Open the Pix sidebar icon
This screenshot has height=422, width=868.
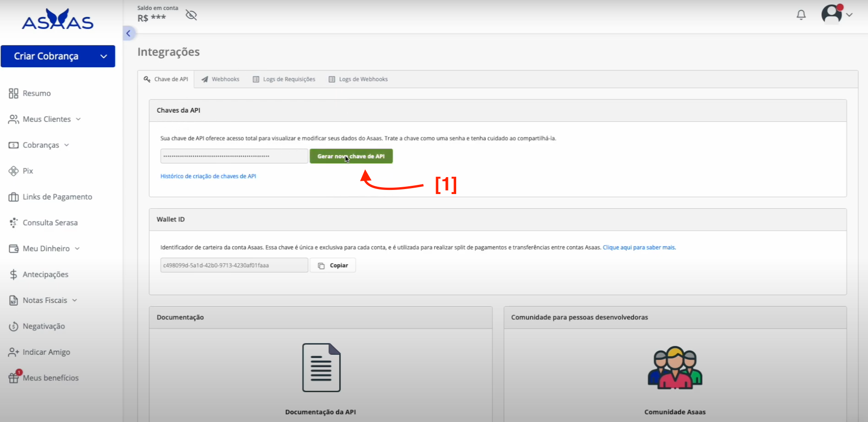(x=14, y=171)
